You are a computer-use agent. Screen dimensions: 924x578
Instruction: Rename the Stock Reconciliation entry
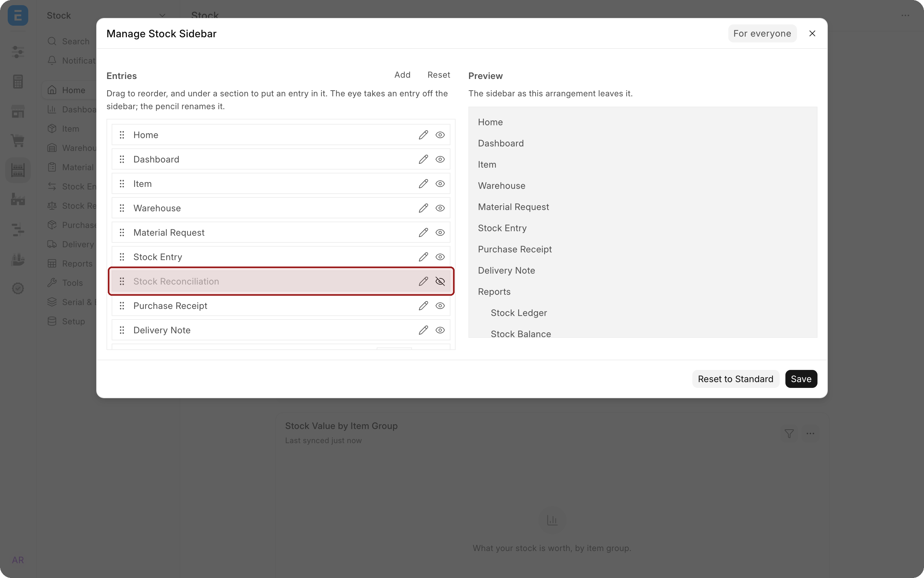(x=423, y=281)
